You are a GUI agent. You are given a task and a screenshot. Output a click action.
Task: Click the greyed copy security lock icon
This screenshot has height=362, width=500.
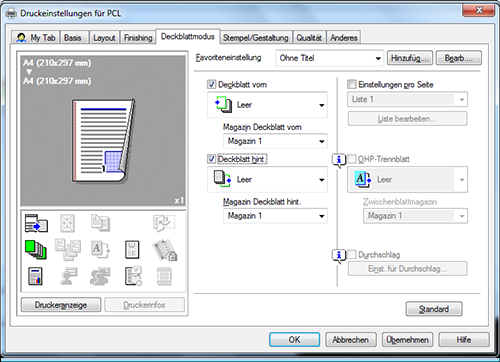165,250
